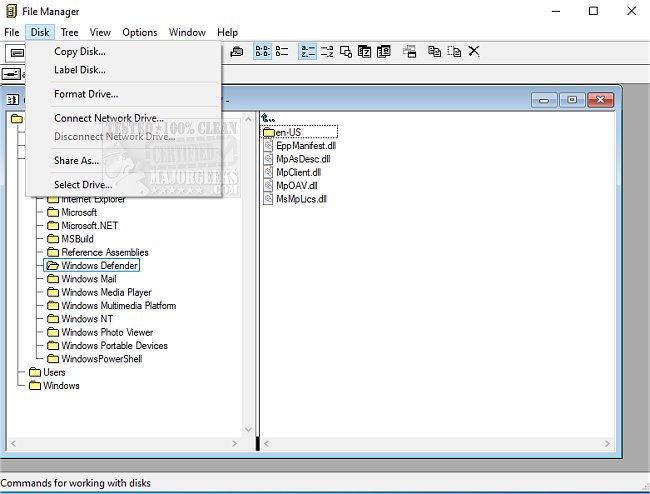Click the MsMpLics.dll file icon
The width and height of the screenshot is (650, 494).
[268, 199]
